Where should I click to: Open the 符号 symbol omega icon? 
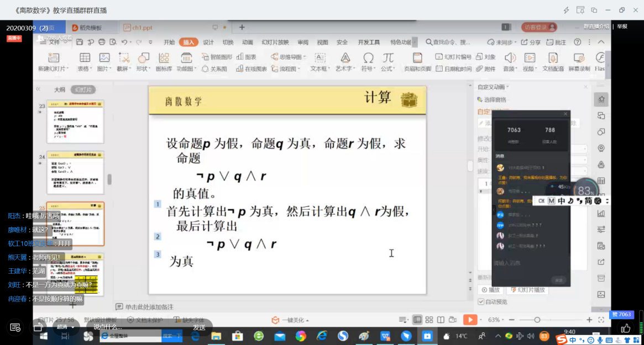pos(368,58)
